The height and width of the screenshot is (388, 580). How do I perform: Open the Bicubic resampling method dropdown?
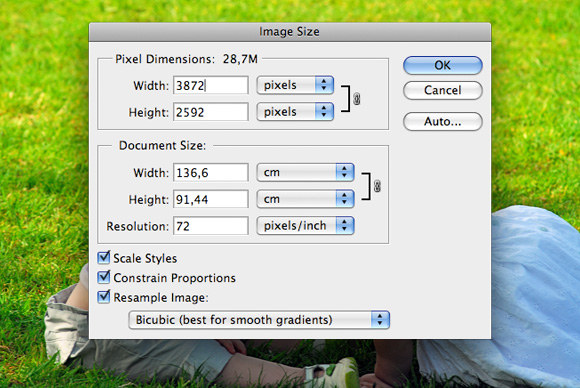[259, 320]
